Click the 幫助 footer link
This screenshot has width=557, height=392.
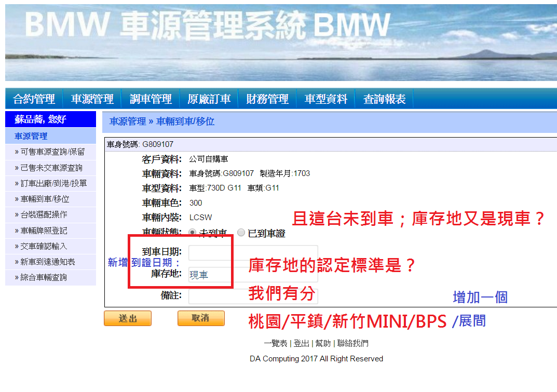(x=323, y=343)
